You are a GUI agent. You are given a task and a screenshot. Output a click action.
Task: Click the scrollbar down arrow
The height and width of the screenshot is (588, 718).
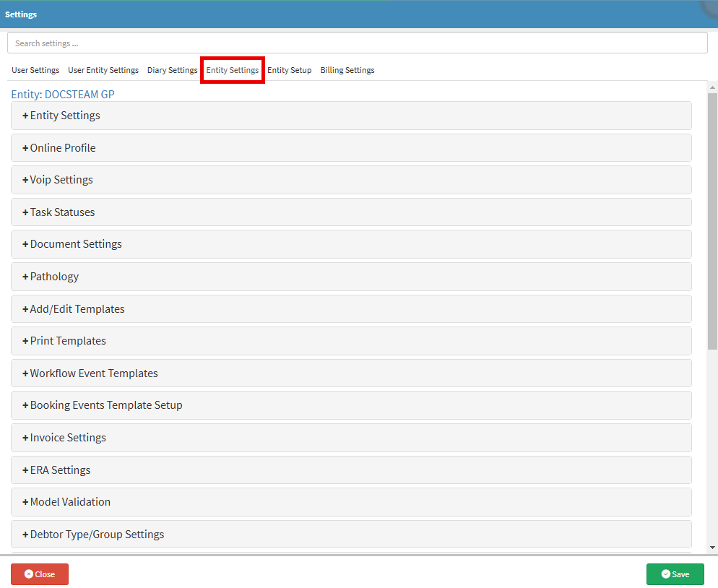[712, 548]
